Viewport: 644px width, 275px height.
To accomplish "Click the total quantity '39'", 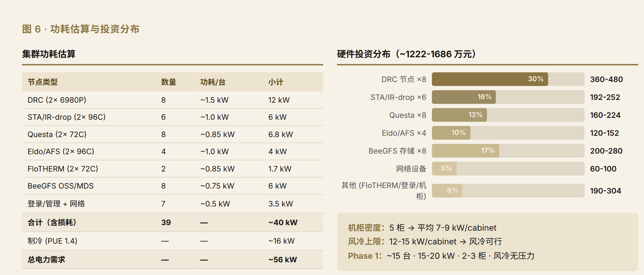I will (x=166, y=222).
